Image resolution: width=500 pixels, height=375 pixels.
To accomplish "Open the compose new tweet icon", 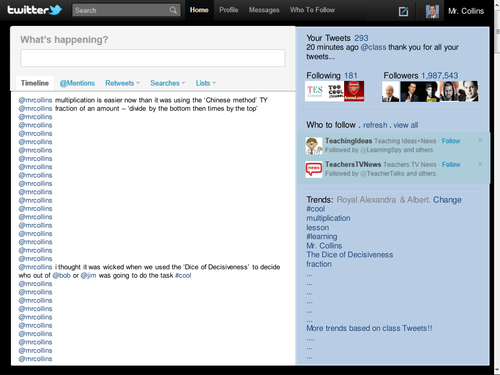I will 403,12.
